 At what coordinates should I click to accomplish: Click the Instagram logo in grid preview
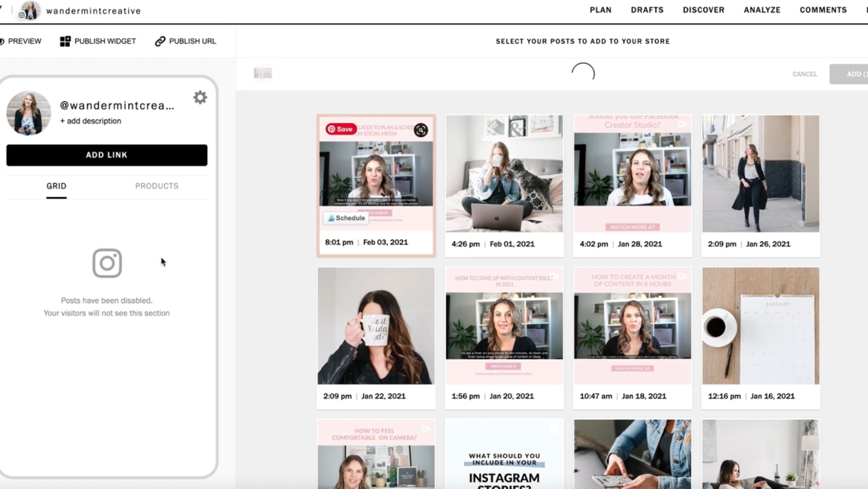point(107,264)
